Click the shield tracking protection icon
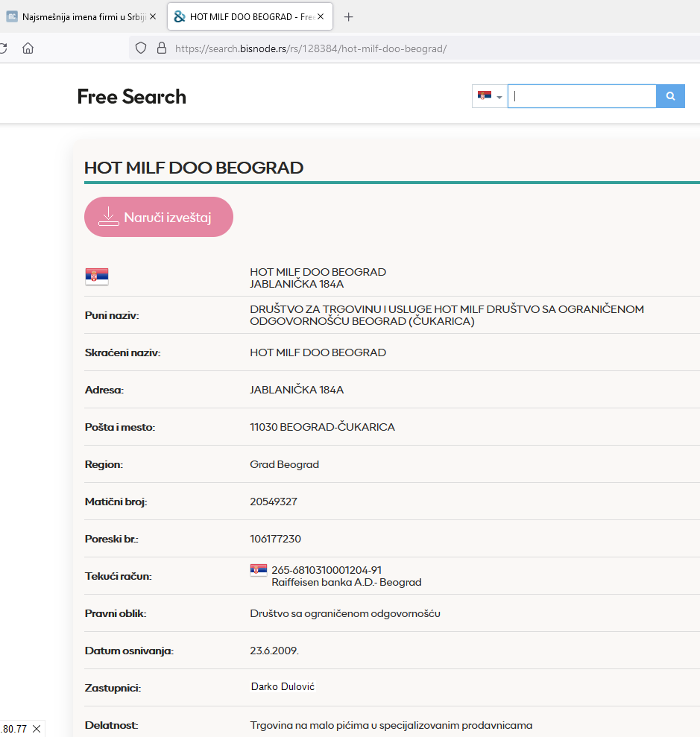 (141, 48)
